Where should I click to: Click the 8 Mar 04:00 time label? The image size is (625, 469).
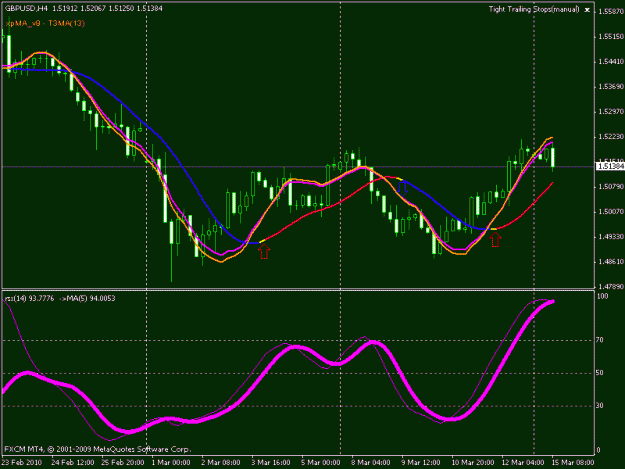(370, 462)
